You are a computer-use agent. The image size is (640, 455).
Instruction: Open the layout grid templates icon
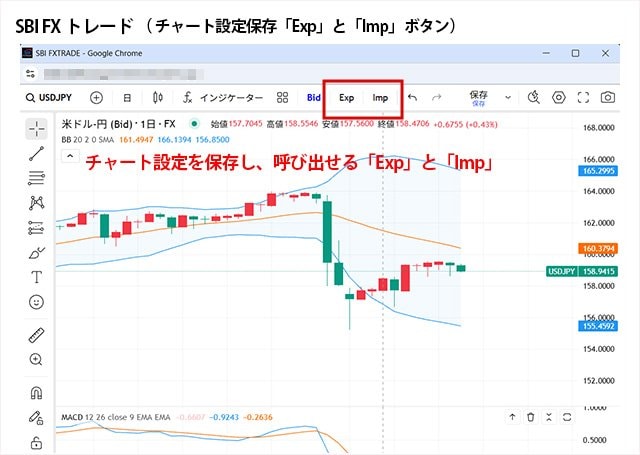[x=282, y=98]
